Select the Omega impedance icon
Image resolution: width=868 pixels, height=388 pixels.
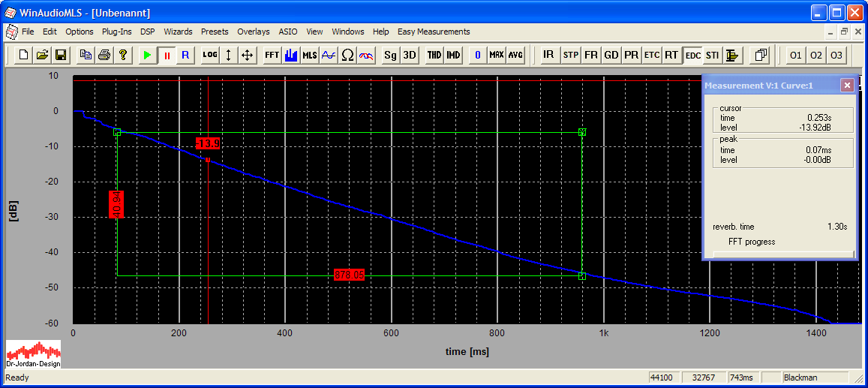pyautogui.click(x=347, y=55)
